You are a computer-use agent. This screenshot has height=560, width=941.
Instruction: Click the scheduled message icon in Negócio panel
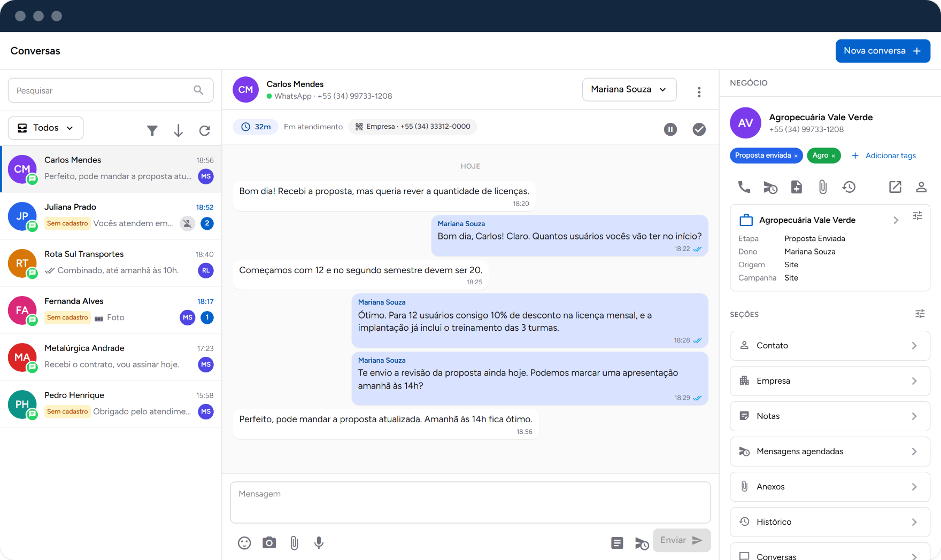coord(770,187)
